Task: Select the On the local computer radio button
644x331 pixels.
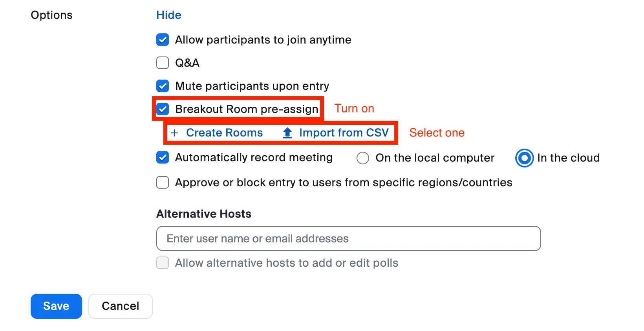Action: 363,158
